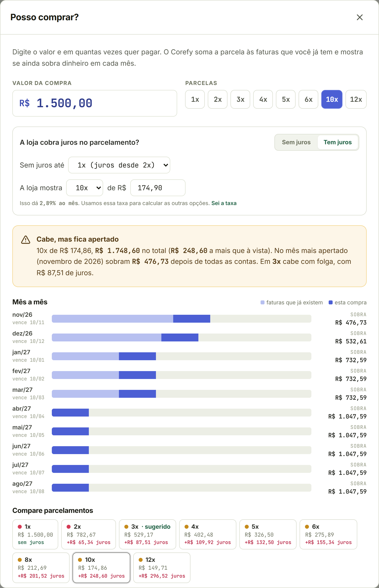Image resolution: width=379 pixels, height=588 pixels.
Task: Select the 12x comparison card
Action: point(162,567)
